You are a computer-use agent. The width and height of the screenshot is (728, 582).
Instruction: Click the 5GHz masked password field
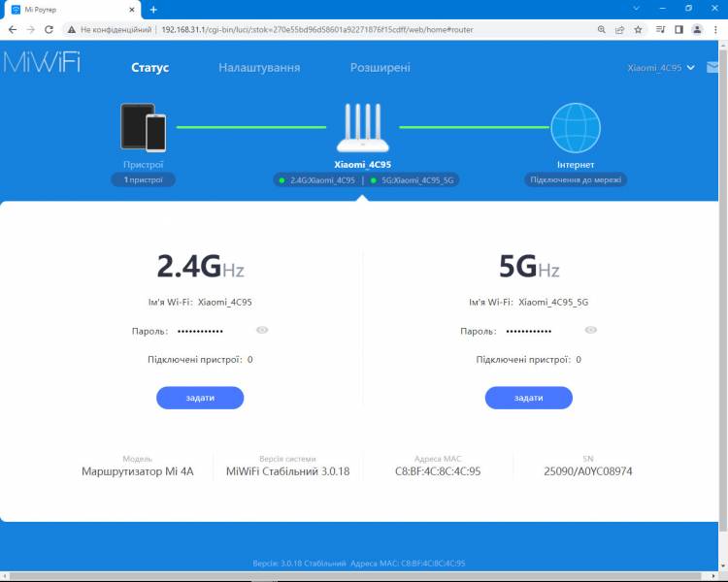click(x=529, y=332)
